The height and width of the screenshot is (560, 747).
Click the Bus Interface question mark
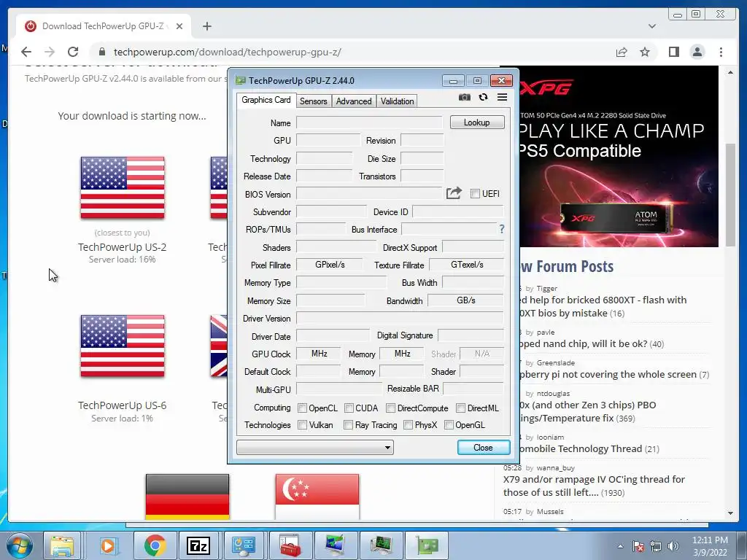pyautogui.click(x=502, y=229)
